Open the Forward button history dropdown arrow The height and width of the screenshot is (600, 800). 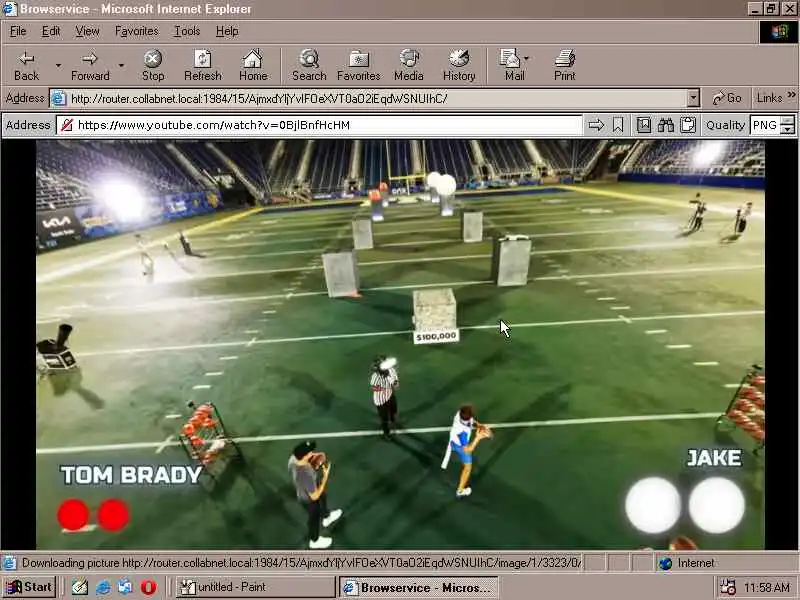[x=121, y=66]
